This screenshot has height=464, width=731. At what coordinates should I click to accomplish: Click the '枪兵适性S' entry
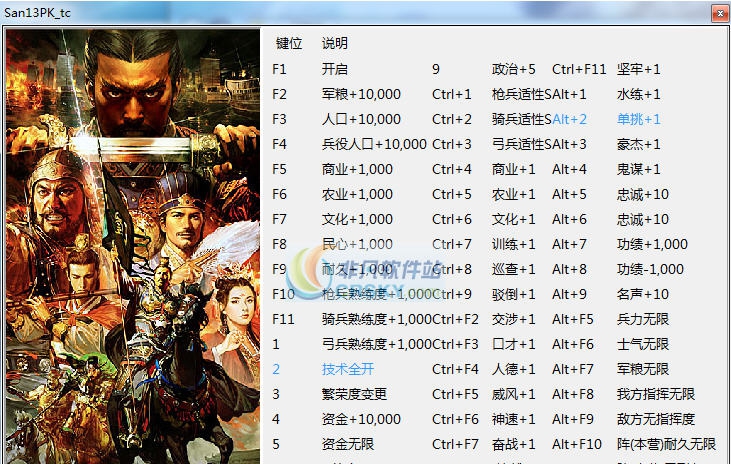click(x=522, y=94)
